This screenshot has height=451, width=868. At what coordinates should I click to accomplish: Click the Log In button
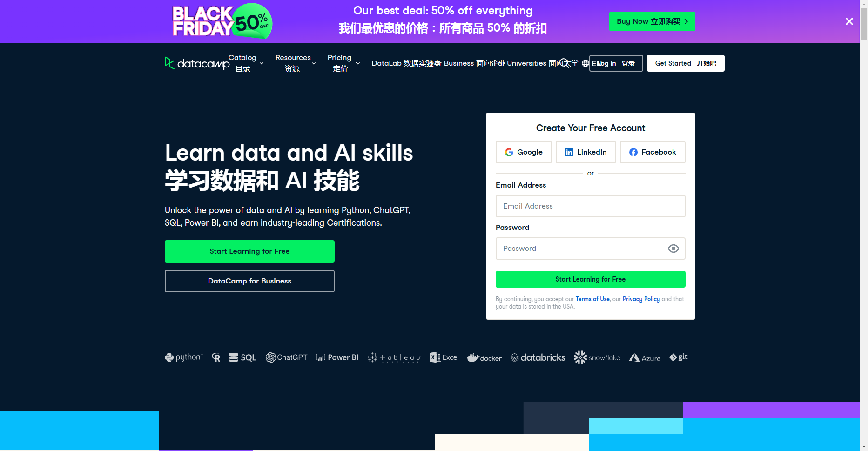click(616, 63)
